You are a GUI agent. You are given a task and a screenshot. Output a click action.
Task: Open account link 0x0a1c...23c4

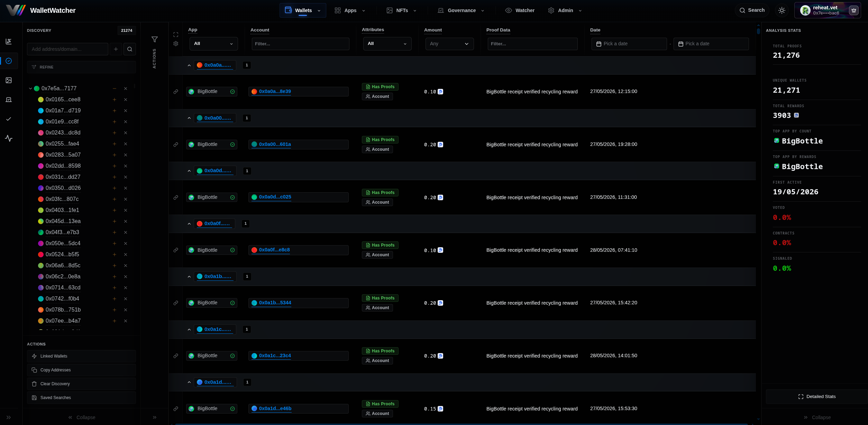pyautogui.click(x=275, y=355)
